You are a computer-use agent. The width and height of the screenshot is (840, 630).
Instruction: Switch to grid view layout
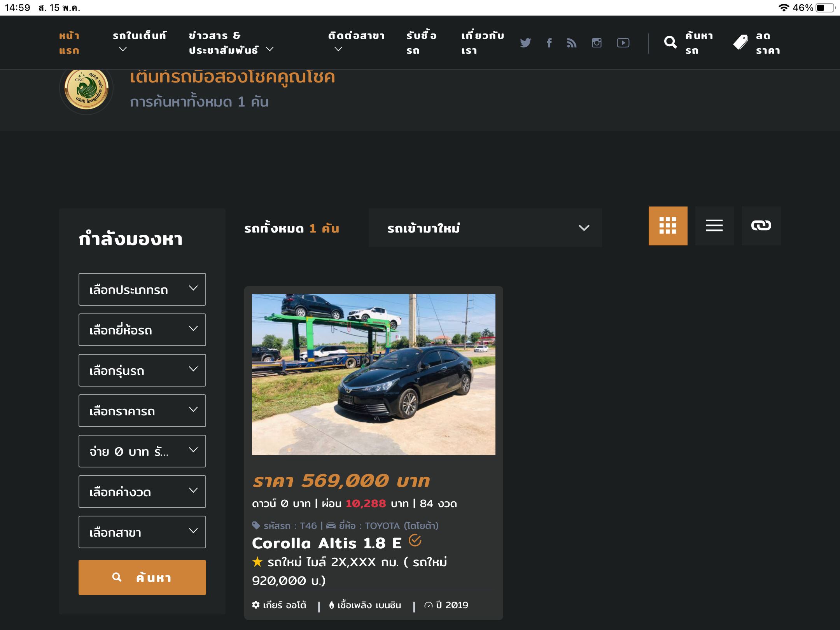point(668,226)
